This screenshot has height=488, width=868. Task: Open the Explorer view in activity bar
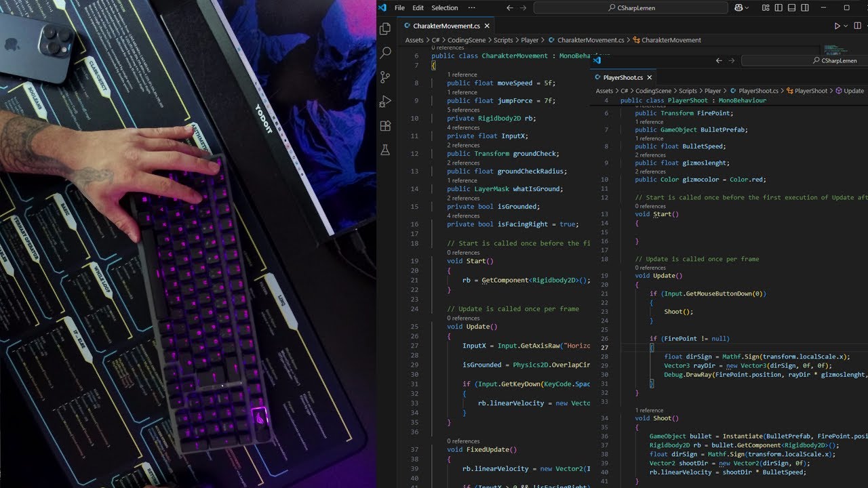point(385,29)
